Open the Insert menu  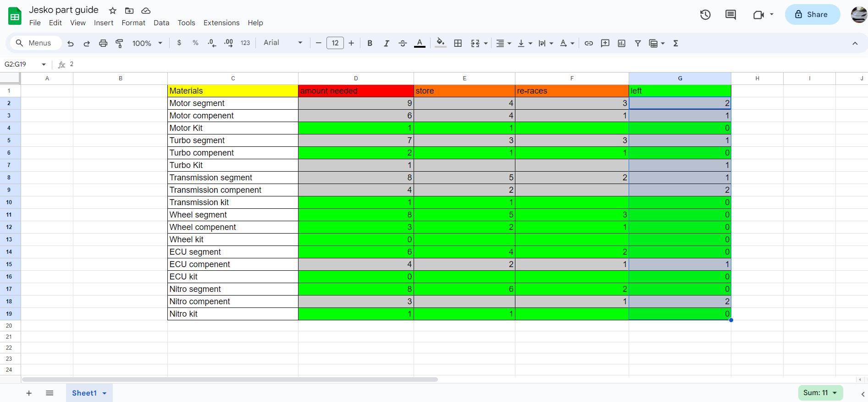click(104, 22)
